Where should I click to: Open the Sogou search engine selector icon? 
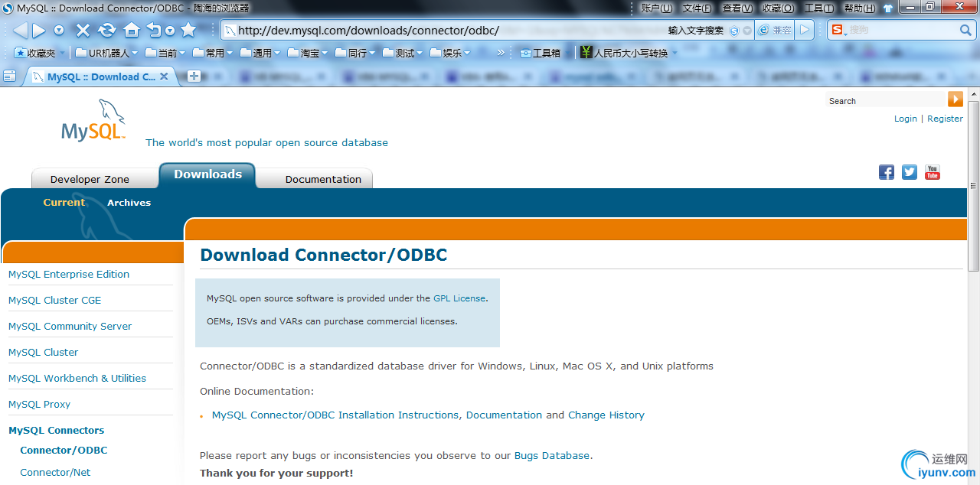tap(838, 30)
